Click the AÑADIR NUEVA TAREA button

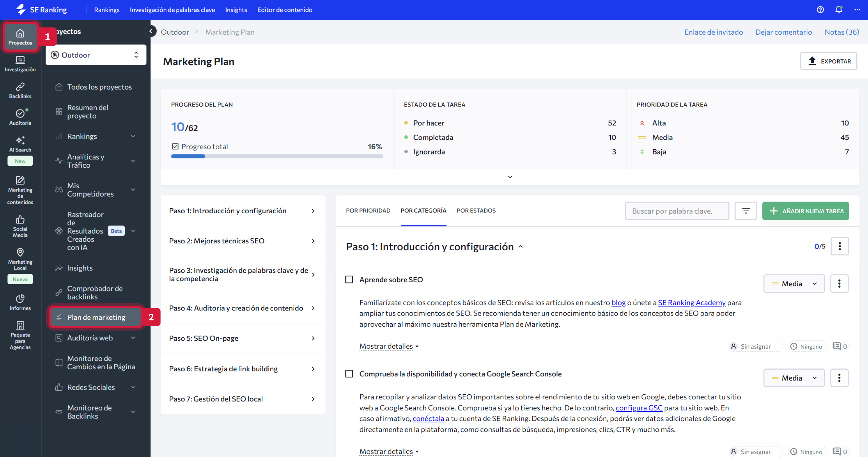pyautogui.click(x=805, y=211)
